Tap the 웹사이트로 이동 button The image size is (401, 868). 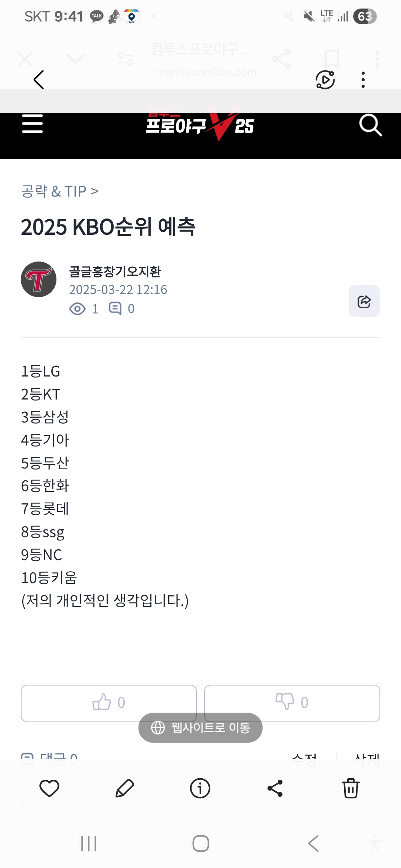tap(200, 728)
